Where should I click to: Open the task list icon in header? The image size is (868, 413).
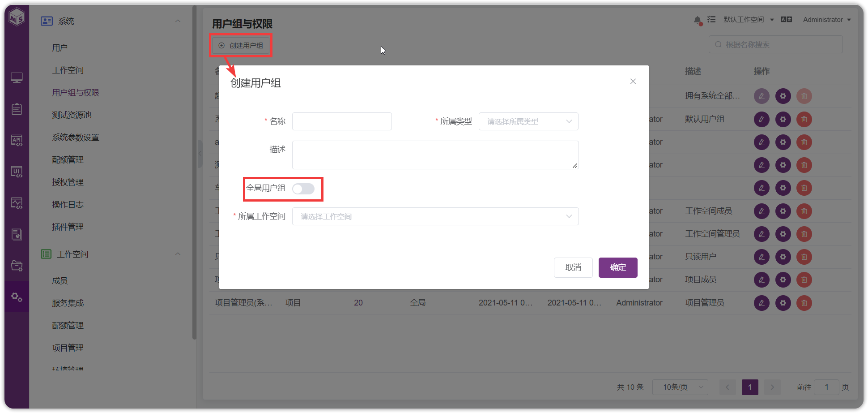(711, 20)
